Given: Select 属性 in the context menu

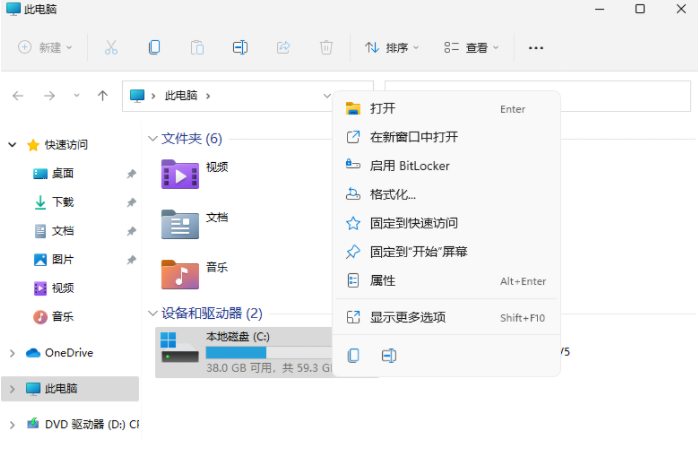Looking at the screenshot, I should click(383, 281).
